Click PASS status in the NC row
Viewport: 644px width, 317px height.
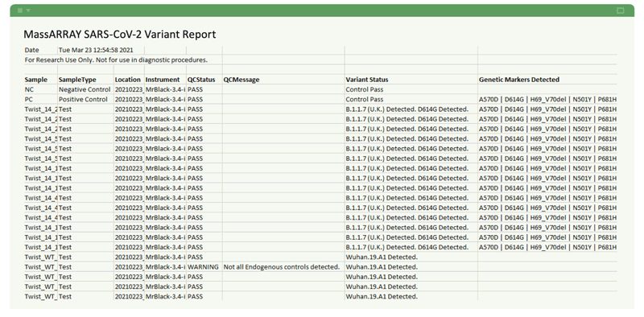tap(195, 89)
